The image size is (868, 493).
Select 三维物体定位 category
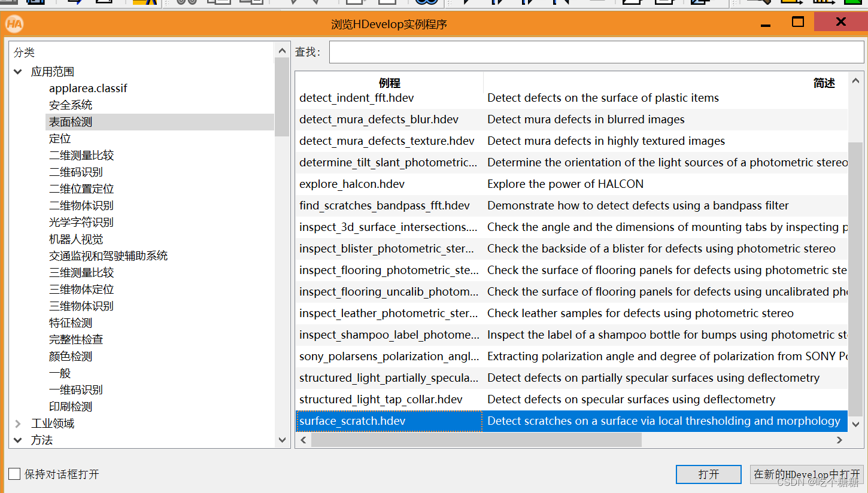pyautogui.click(x=81, y=290)
